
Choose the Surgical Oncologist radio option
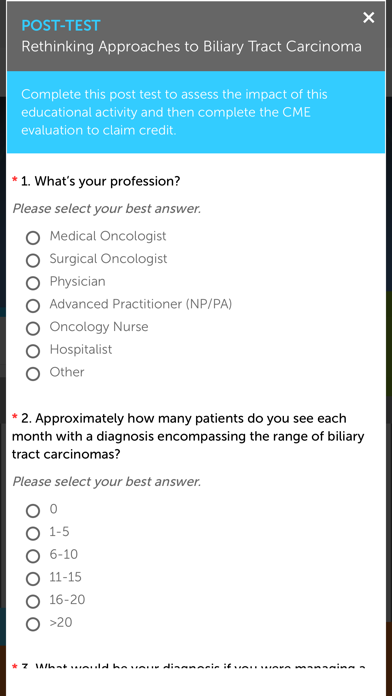click(x=33, y=261)
